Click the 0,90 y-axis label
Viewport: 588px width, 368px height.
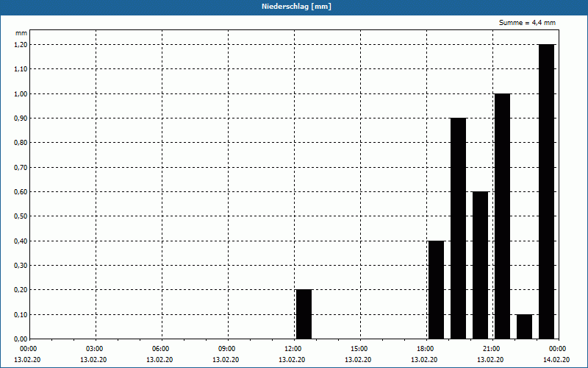coord(21,118)
